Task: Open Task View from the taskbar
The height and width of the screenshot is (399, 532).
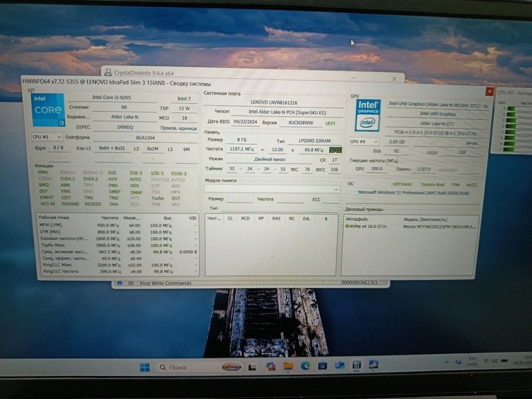Action: (252, 367)
